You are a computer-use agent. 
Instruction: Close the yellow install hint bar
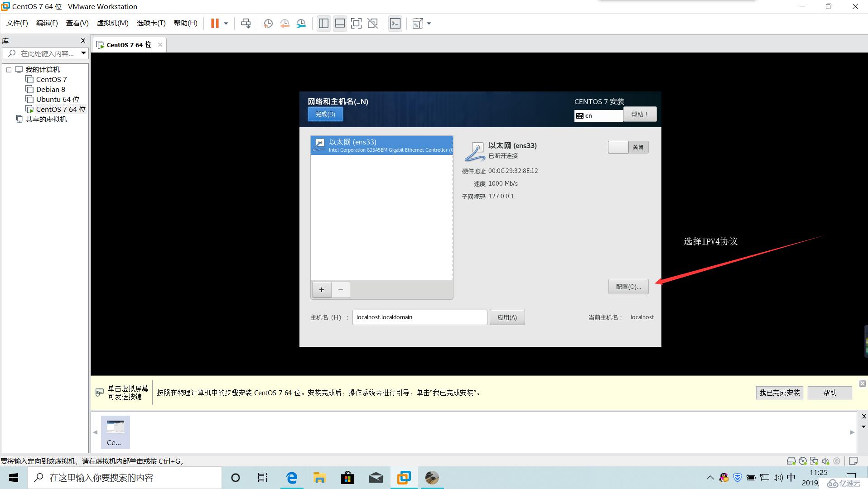click(863, 384)
